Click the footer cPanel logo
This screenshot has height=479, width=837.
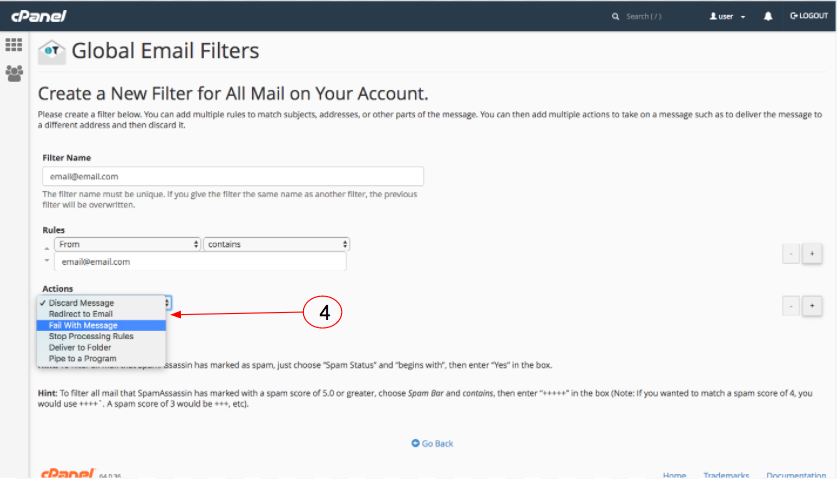[x=68, y=473]
